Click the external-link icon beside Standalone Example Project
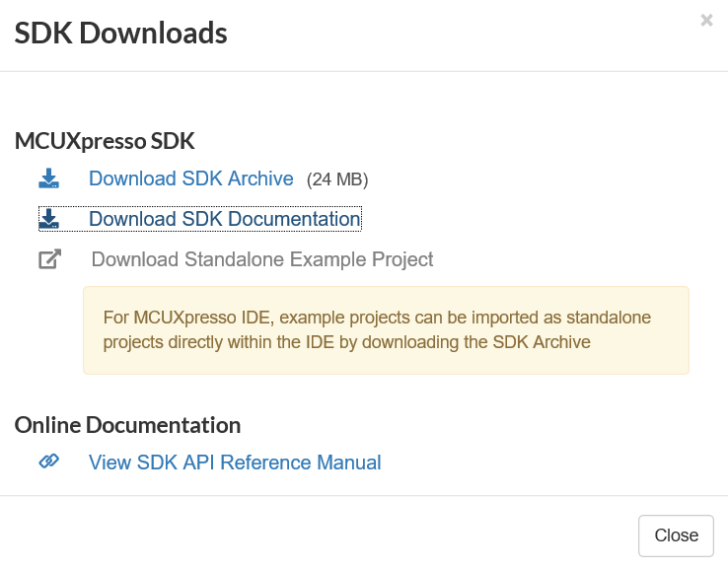This screenshot has width=728, height=570. point(49,260)
